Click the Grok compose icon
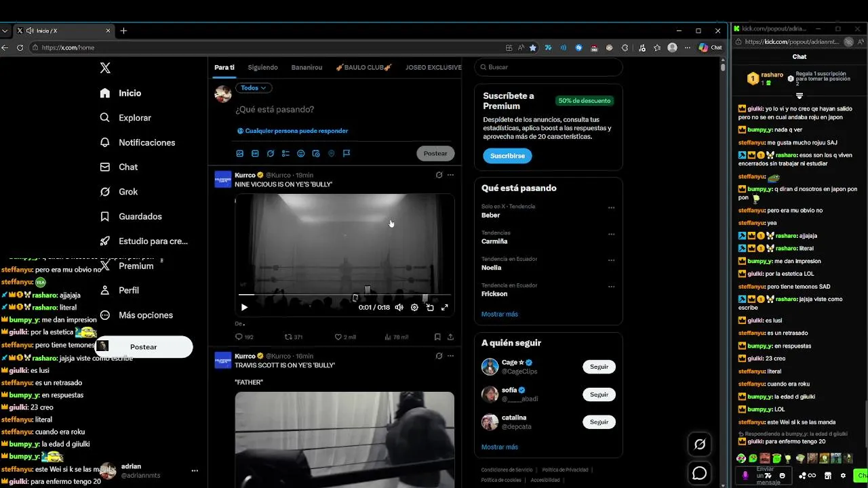This screenshot has height=488, width=868. click(271, 154)
